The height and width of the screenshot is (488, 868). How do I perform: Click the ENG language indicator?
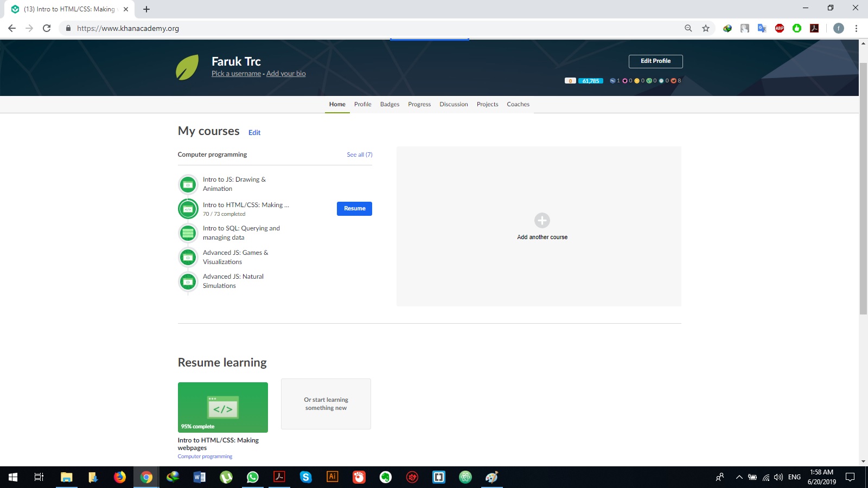794,477
